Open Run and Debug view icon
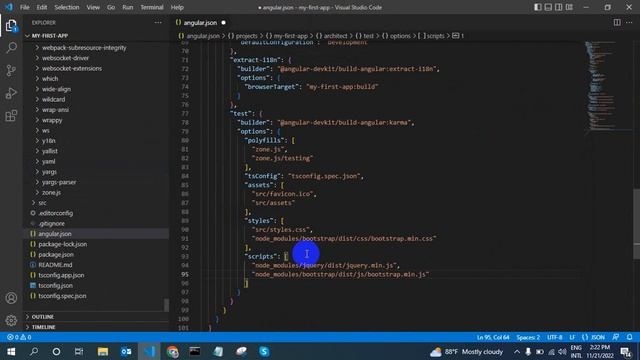 pos(11,93)
